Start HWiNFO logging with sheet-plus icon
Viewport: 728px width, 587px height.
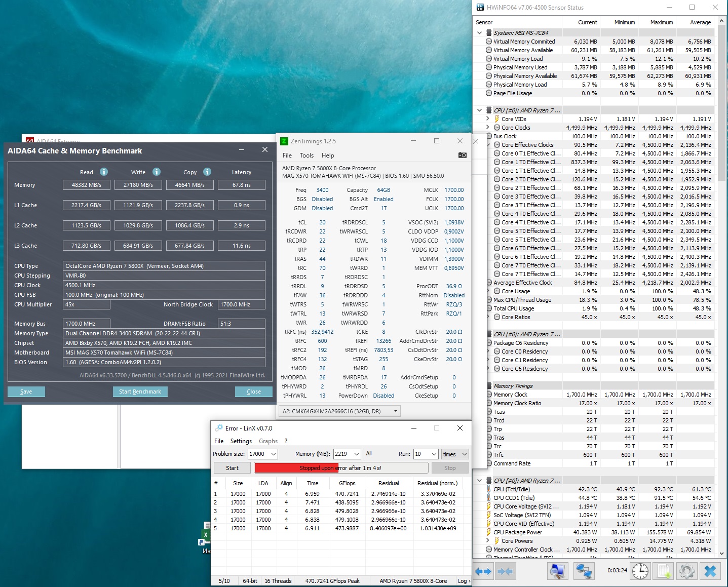coord(664,571)
